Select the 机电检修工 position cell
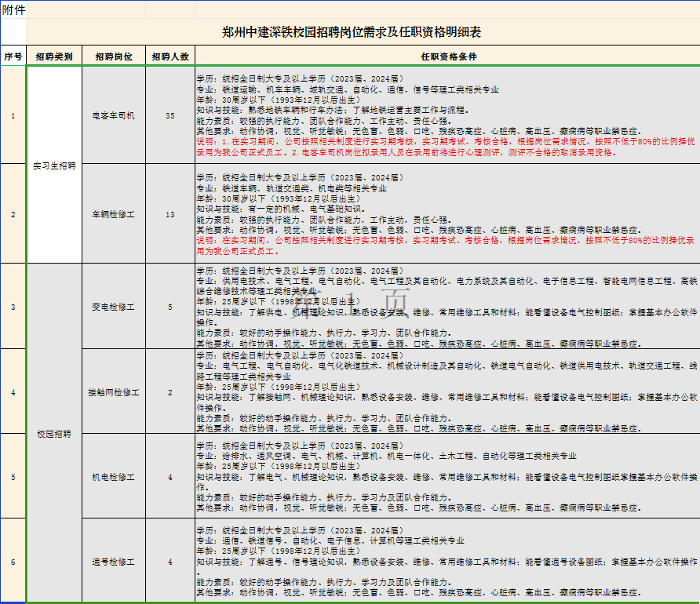The width and height of the screenshot is (700, 604). pos(114,477)
